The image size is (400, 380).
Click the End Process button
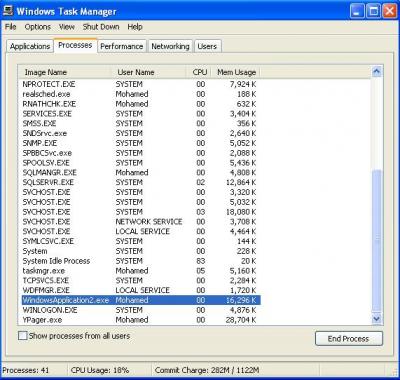tap(349, 339)
